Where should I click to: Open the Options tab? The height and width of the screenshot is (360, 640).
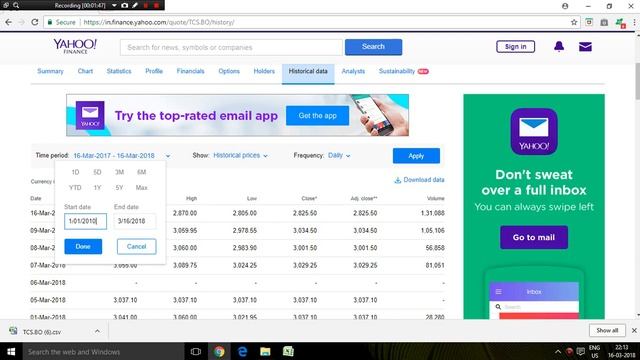click(x=229, y=71)
